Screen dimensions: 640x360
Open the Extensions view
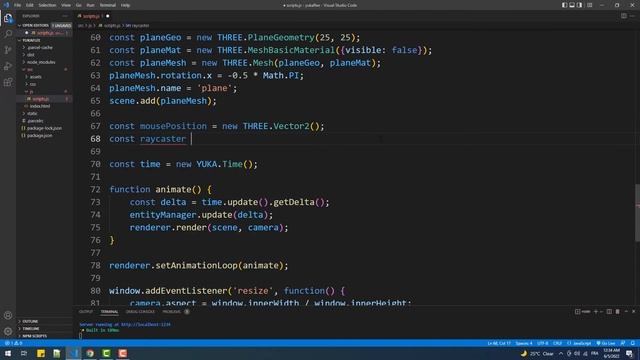pos(8,82)
